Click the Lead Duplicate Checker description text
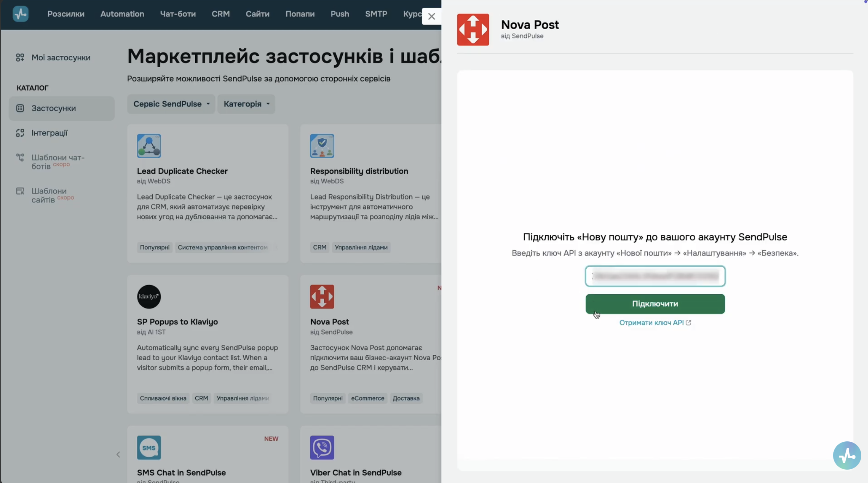This screenshot has width=868, height=483. click(207, 207)
